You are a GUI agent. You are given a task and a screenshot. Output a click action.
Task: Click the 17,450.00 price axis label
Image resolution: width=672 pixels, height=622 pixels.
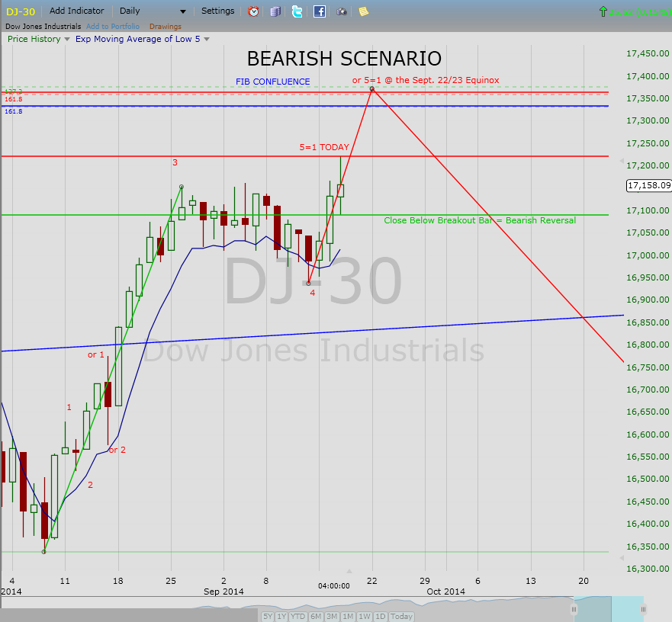[648, 53]
